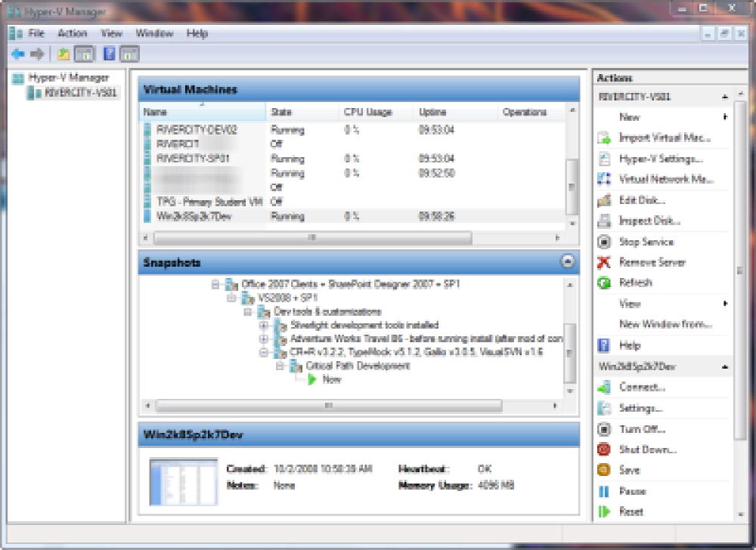Click the red Remove Server icon

(604, 262)
